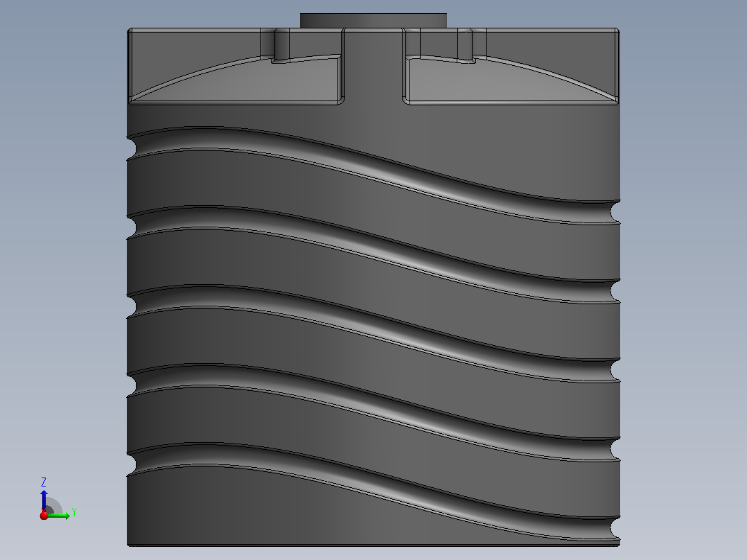This screenshot has height=560, width=747.
Task: Click the red origin ball of the triad
Action: [x=44, y=515]
